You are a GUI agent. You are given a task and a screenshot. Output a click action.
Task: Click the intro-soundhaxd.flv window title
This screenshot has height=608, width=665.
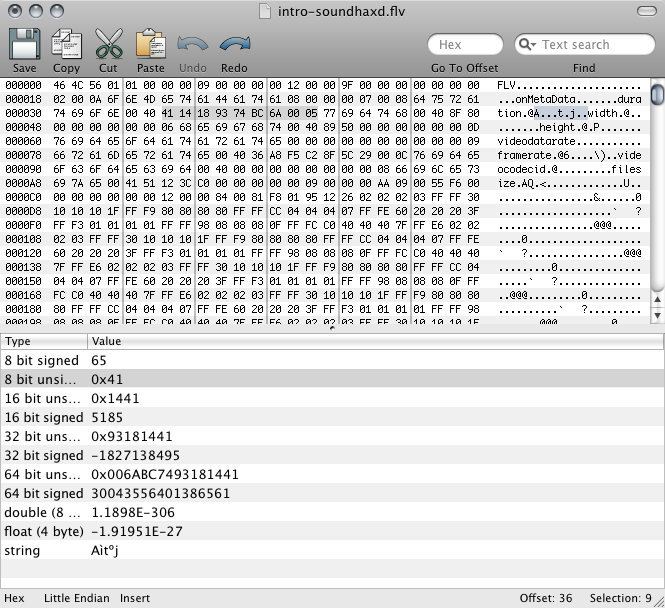tap(341, 11)
